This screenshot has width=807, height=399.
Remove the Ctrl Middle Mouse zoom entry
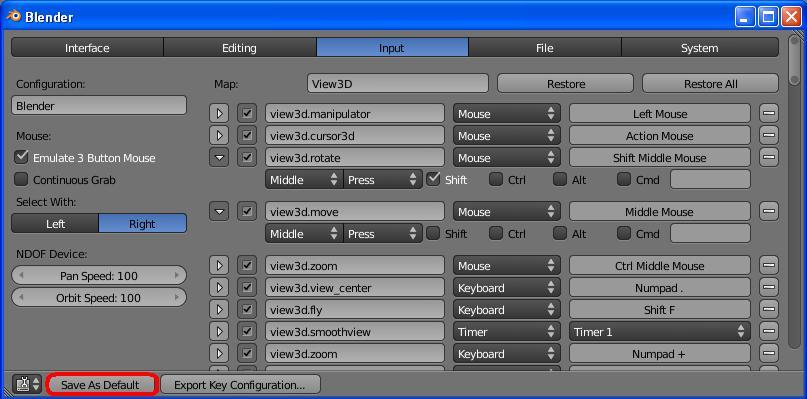click(768, 266)
